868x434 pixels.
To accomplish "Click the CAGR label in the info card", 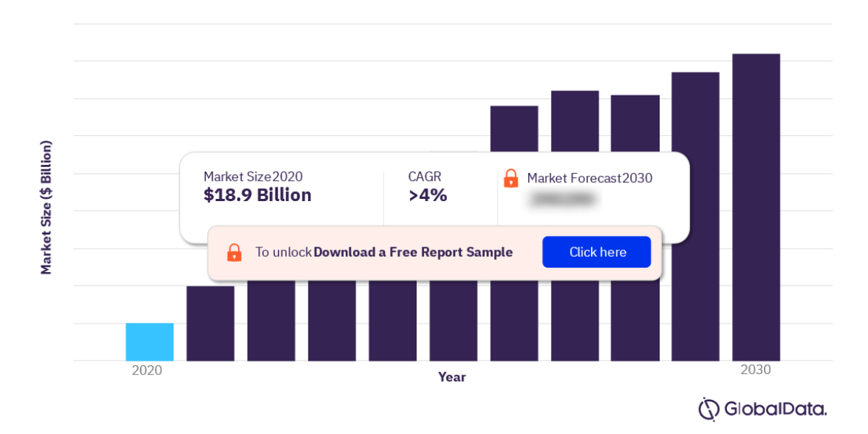I will (x=425, y=176).
